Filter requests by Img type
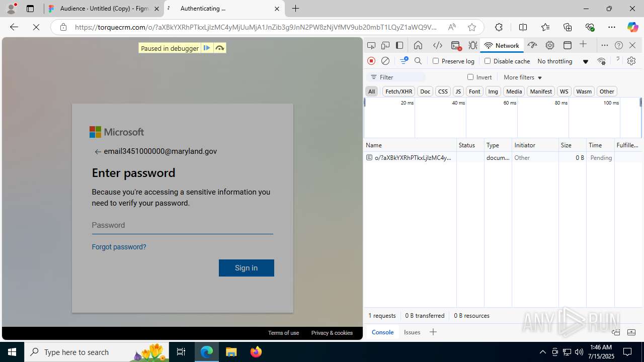 (493, 92)
